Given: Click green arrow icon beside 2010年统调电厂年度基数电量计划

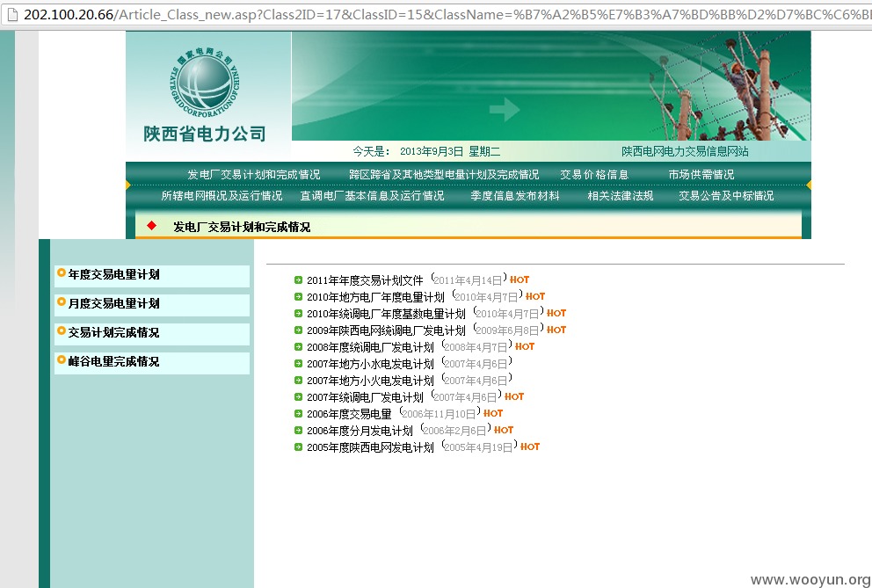Looking at the screenshot, I should click(x=298, y=313).
